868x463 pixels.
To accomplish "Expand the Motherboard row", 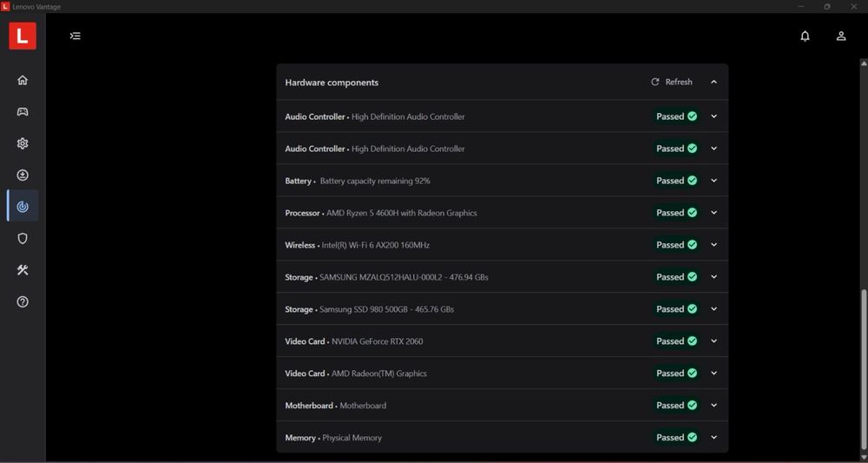I will click(713, 406).
